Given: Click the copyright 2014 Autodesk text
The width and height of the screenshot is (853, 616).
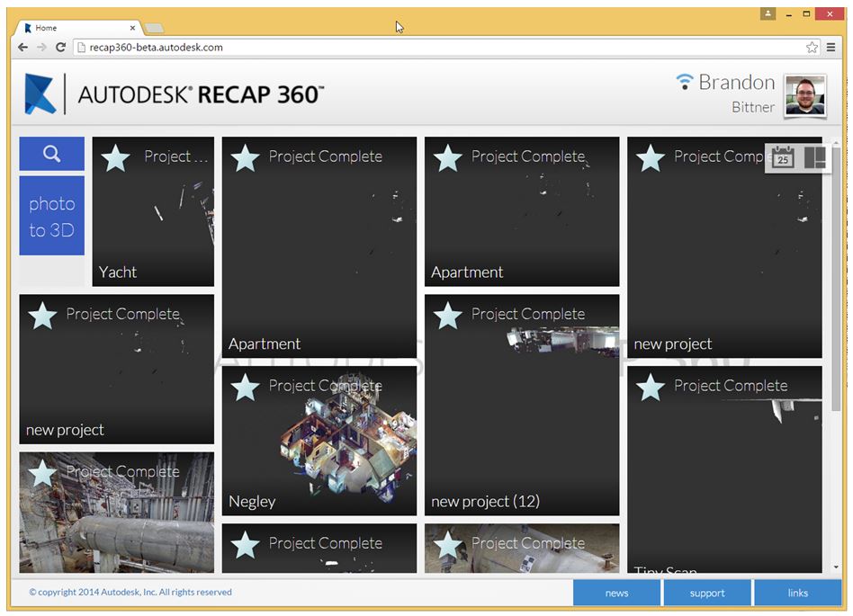Looking at the screenshot, I should pos(130,592).
